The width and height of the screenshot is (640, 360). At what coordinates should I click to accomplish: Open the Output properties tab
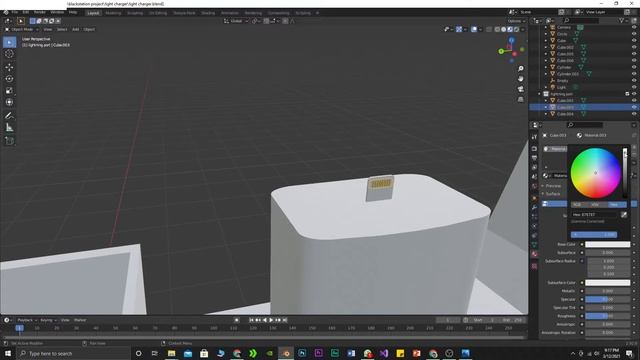click(x=534, y=158)
